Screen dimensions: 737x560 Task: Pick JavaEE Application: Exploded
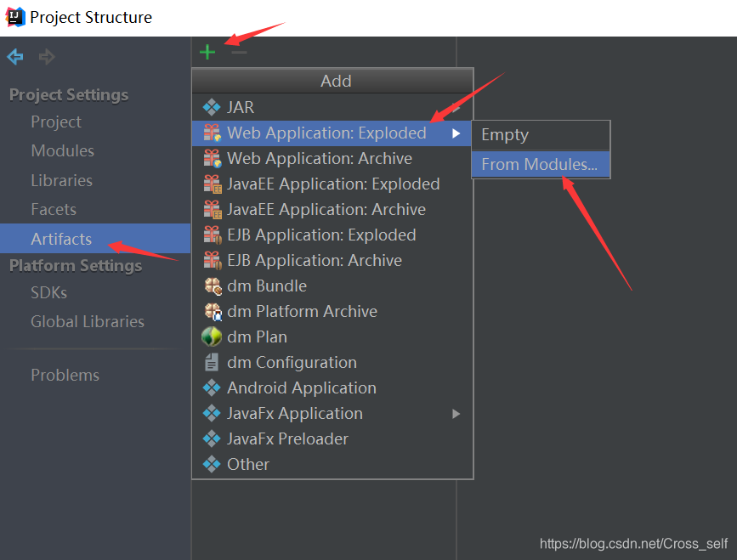[332, 184]
